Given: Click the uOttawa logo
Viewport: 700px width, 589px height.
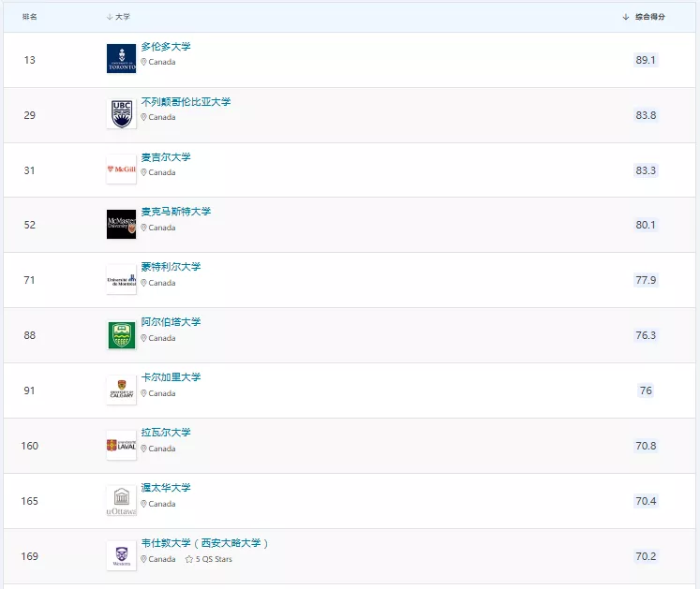Looking at the screenshot, I should 122,500.
